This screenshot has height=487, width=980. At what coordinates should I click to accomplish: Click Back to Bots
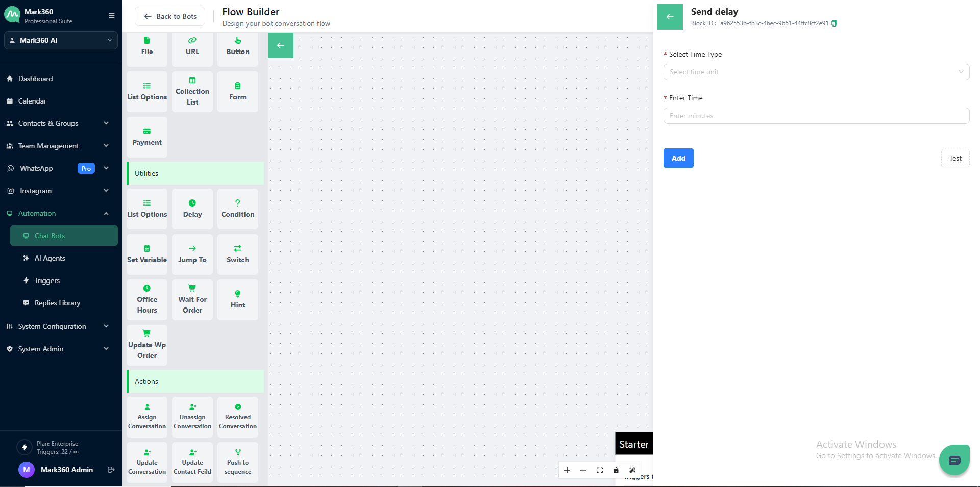pos(170,16)
